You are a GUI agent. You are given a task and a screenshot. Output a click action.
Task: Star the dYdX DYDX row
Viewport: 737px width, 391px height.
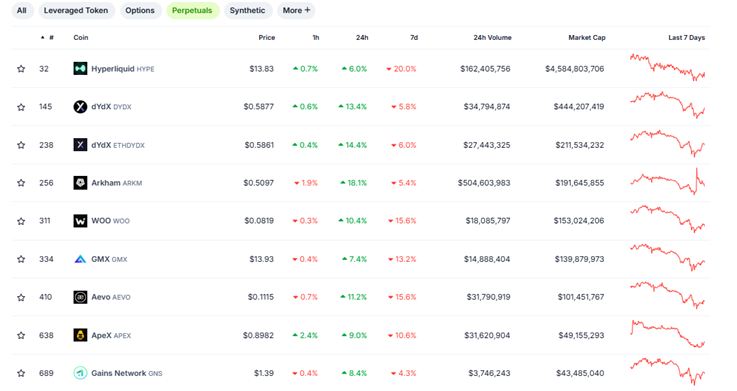(21, 107)
